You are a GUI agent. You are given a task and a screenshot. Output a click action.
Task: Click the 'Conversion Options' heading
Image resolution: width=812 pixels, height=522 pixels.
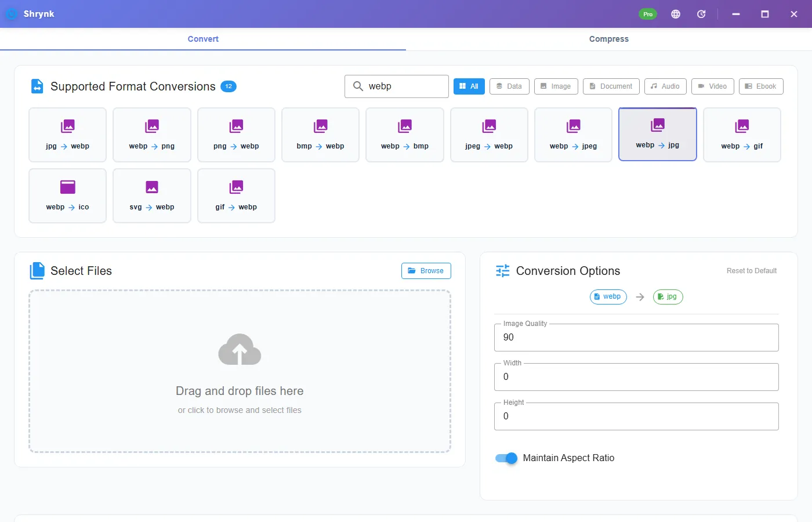click(568, 271)
